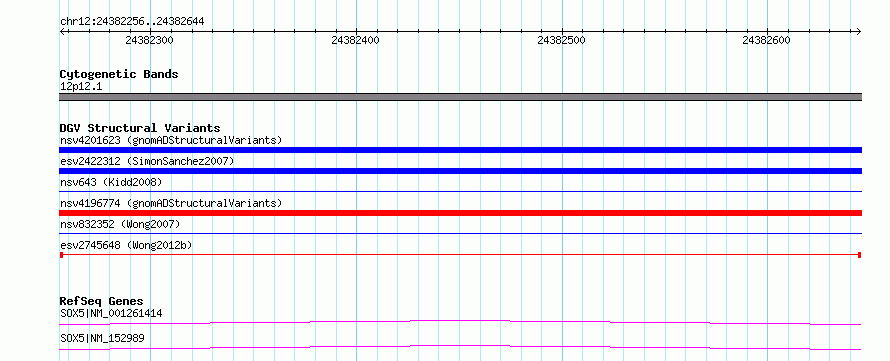Image resolution: width=890 pixels, height=361 pixels.
Task: Click the thin red line for esv2745648
Action: [x=460, y=255]
